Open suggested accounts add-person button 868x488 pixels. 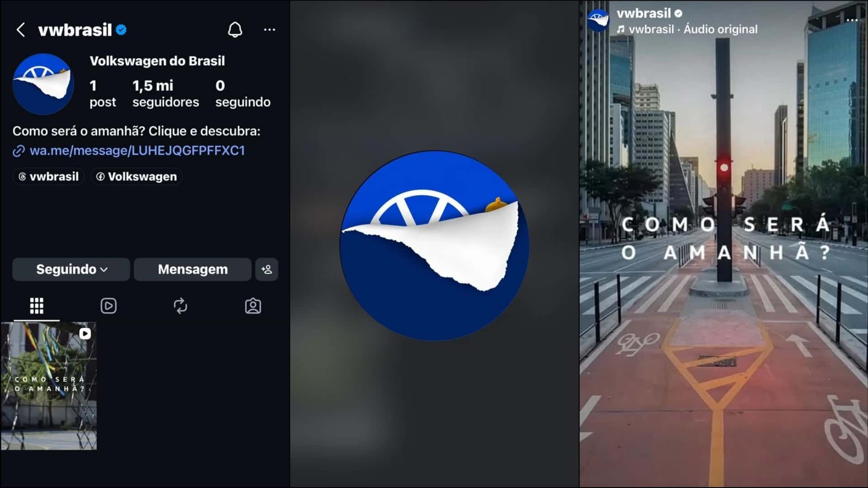pyautogui.click(x=267, y=269)
